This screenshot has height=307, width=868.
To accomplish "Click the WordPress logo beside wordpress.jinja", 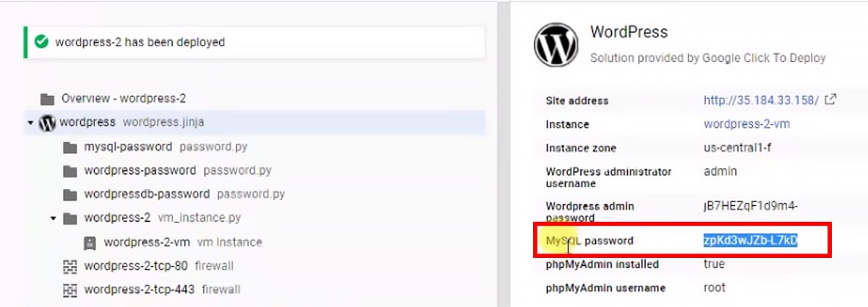I will point(47,123).
